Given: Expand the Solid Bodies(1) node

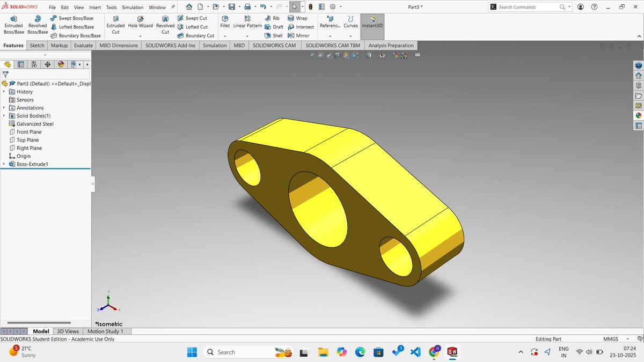Looking at the screenshot, I should click(4, 116).
